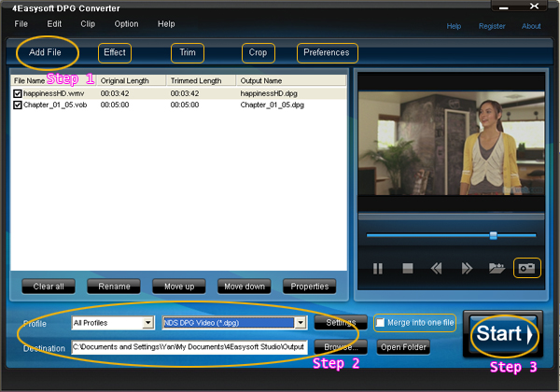Click the Move down button
The width and height of the screenshot is (560, 392).
point(245,287)
